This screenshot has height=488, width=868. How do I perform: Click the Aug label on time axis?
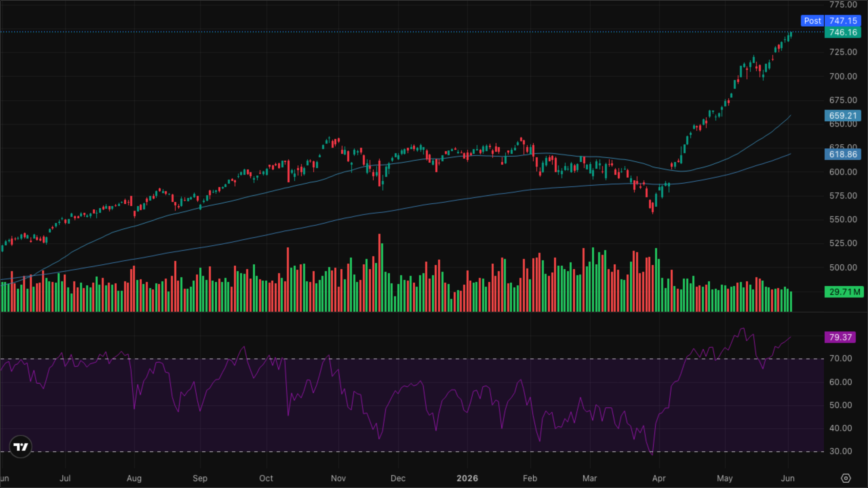(x=134, y=478)
